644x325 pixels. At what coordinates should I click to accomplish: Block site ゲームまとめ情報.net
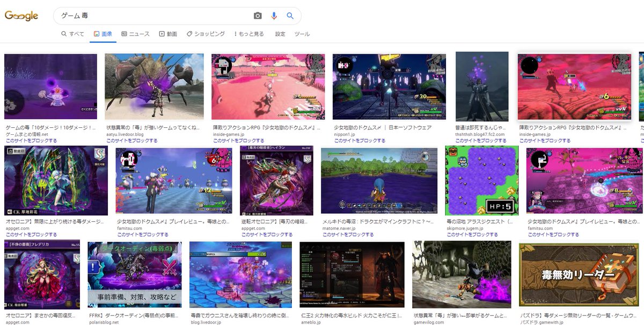tap(32, 140)
